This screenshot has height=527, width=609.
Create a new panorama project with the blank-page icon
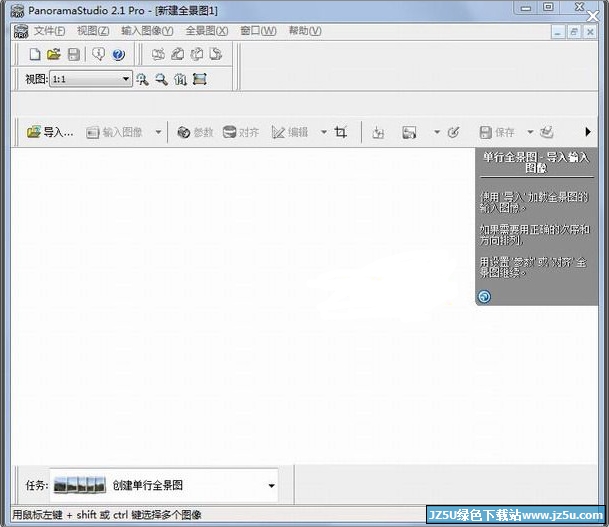35,54
